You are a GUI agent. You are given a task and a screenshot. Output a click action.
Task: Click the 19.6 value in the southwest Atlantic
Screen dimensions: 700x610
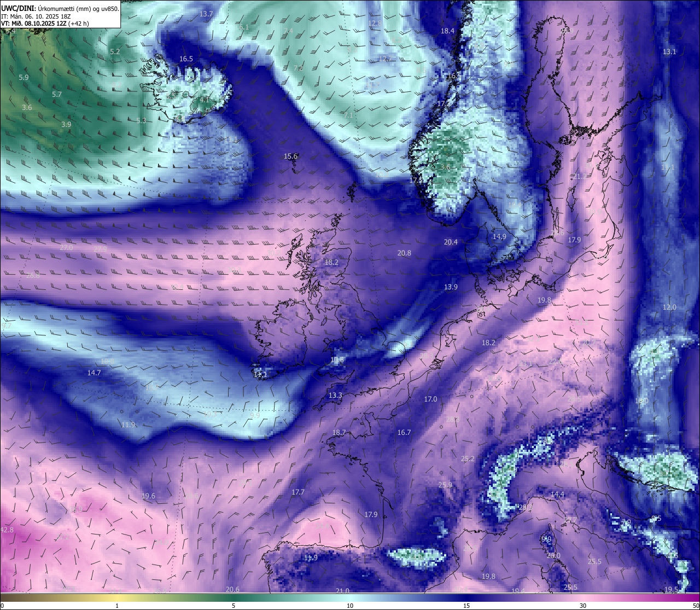click(148, 496)
